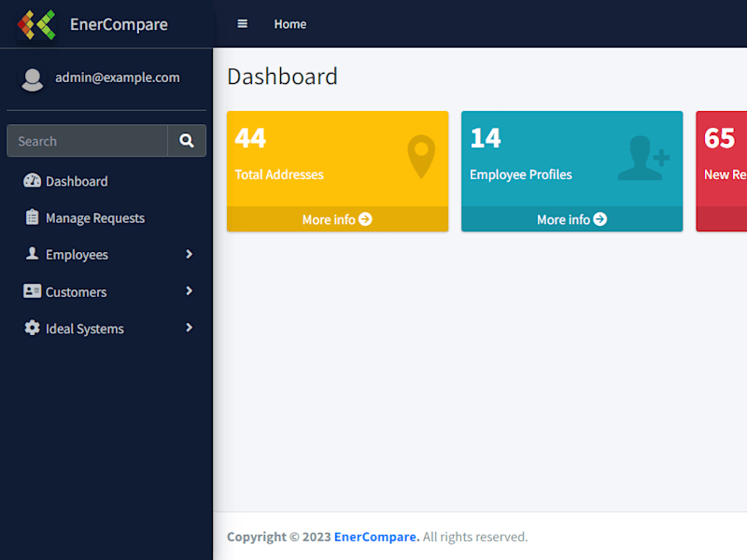Click the EnerCompare brand name
The image size is (747, 560).
pyautogui.click(x=119, y=24)
